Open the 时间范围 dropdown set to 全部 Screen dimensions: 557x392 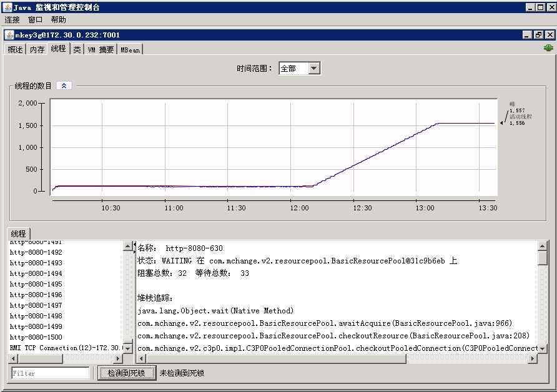[300, 69]
